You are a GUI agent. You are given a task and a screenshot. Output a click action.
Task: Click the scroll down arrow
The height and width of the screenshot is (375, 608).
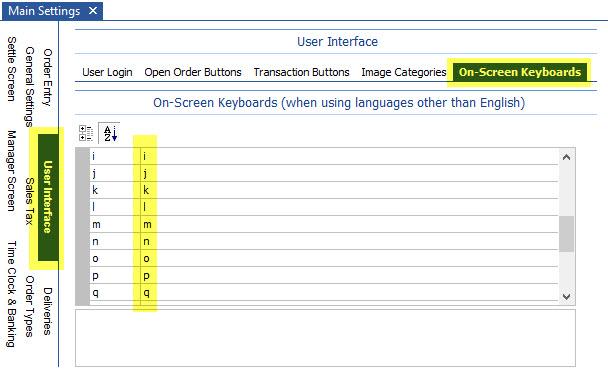pos(566,297)
